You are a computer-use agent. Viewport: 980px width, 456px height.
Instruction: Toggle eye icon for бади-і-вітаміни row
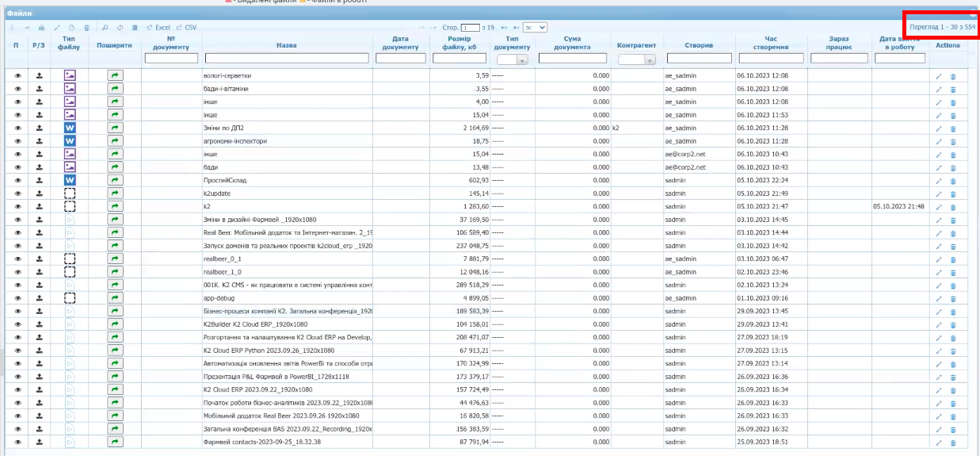point(17,89)
